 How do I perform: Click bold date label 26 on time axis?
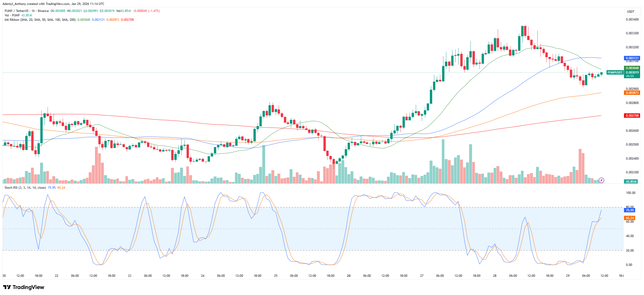pyautogui.click(x=349, y=276)
